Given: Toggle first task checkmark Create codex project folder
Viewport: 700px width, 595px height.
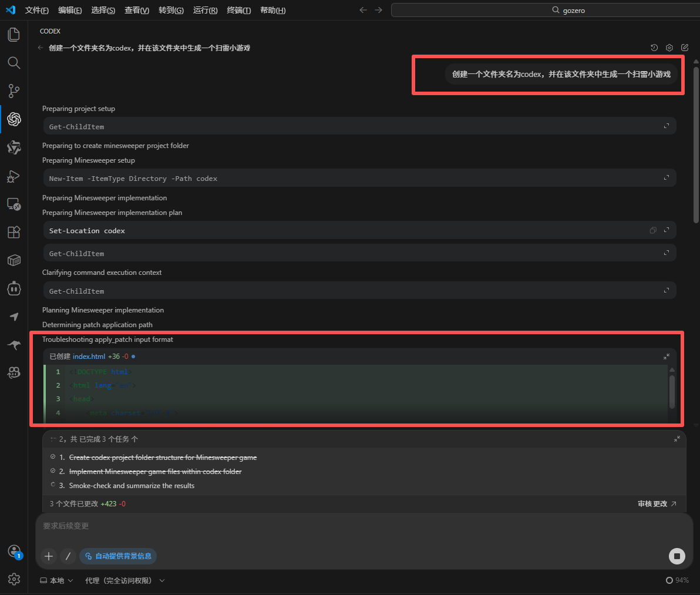Looking at the screenshot, I should click(53, 457).
